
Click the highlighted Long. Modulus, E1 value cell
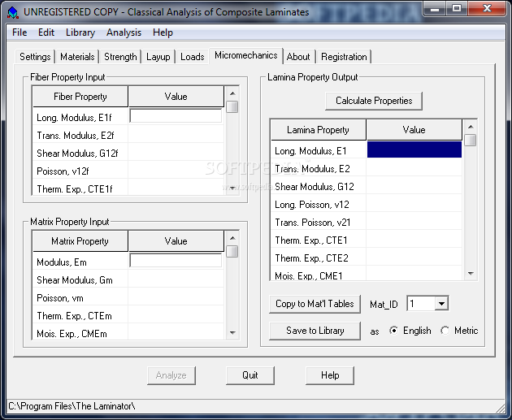[414, 149]
